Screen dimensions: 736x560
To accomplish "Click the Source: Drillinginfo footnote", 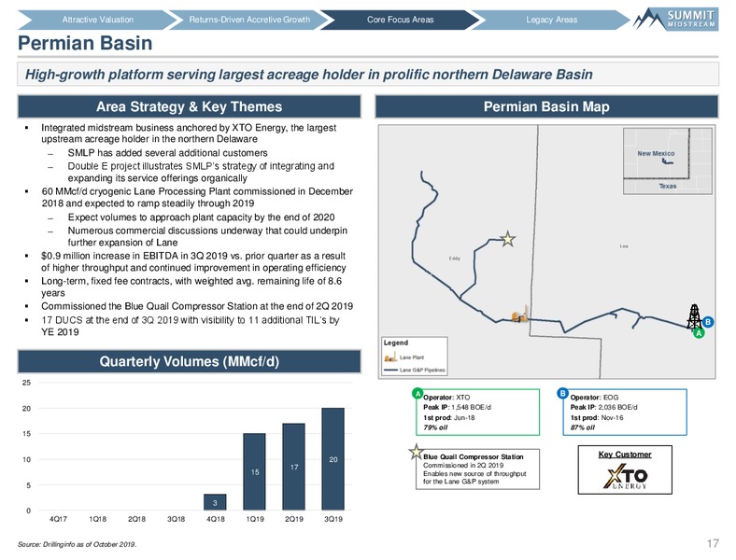I will click(77, 544).
